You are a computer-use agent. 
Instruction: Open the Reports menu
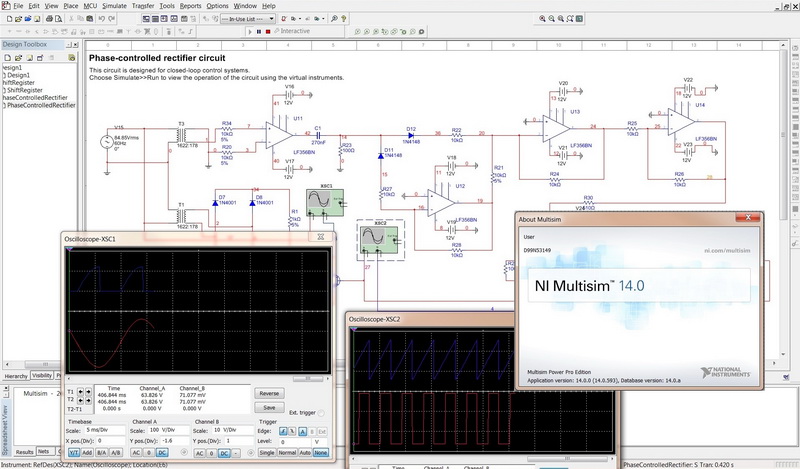[x=190, y=6]
